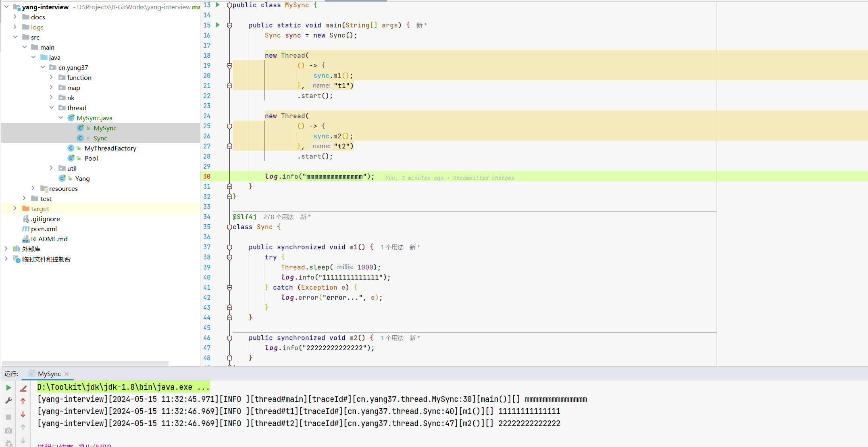Click the orange target folder icon
This screenshot has height=447, width=868.
tap(26, 209)
